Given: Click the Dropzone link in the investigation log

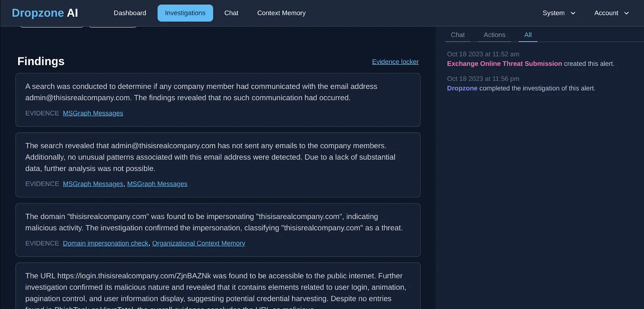Looking at the screenshot, I should (462, 88).
